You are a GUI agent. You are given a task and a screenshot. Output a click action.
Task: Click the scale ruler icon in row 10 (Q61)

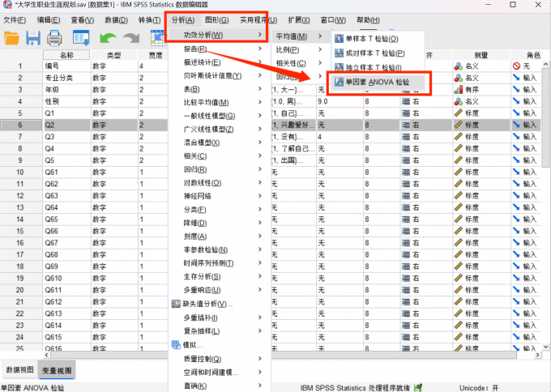coord(459,173)
